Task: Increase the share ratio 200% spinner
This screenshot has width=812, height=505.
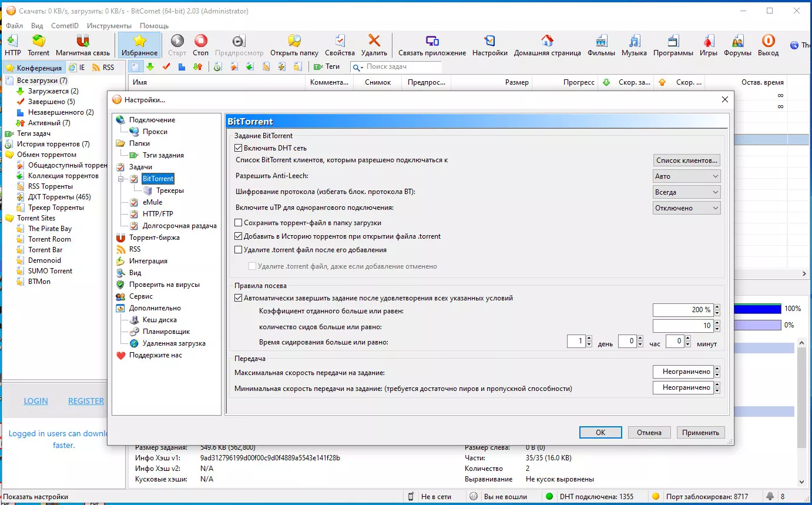Action: pos(717,307)
